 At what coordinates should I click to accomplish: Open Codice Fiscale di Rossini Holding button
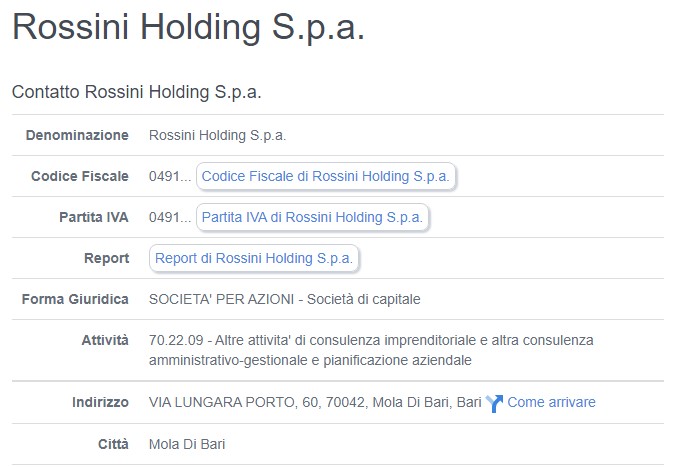[x=326, y=176]
